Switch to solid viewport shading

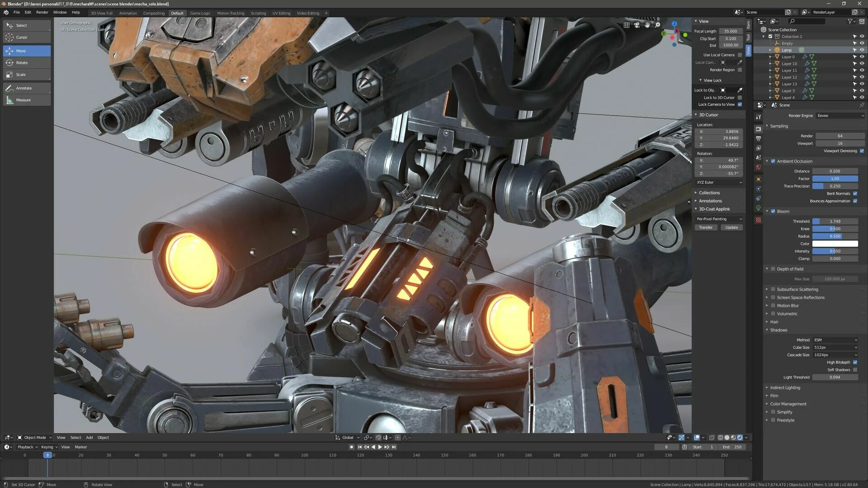727,437
